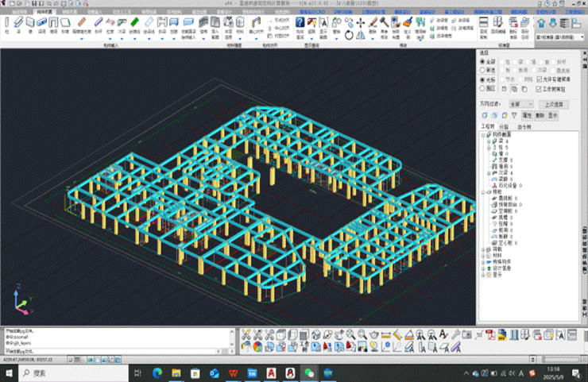Select the 全部 radio button in selection panel

[482, 61]
